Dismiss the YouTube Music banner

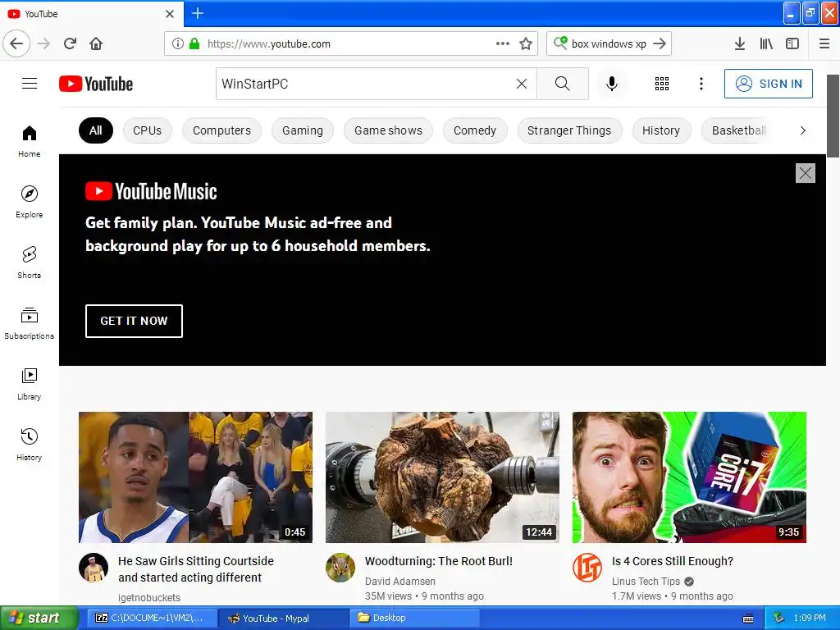806,173
